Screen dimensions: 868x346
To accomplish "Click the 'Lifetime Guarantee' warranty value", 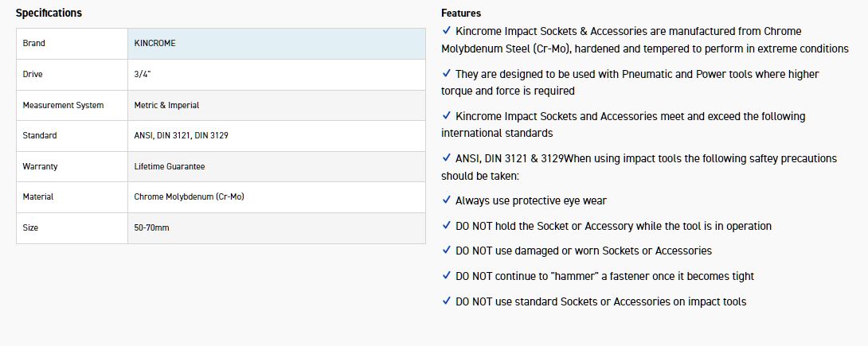I will (x=169, y=167).
